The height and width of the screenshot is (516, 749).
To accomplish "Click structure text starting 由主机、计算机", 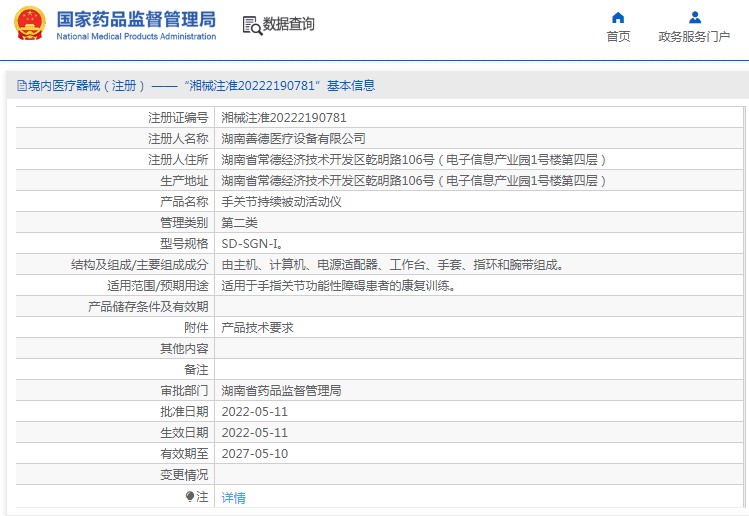I will coord(393,265).
